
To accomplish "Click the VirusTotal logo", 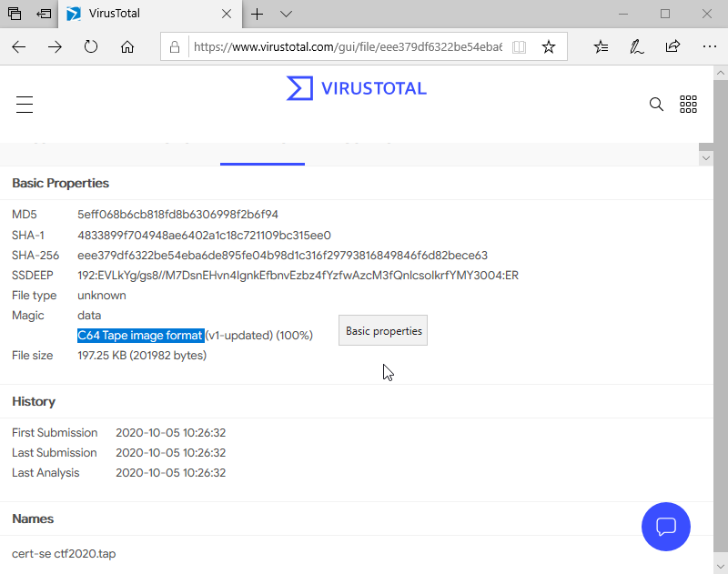I will 356,88.
